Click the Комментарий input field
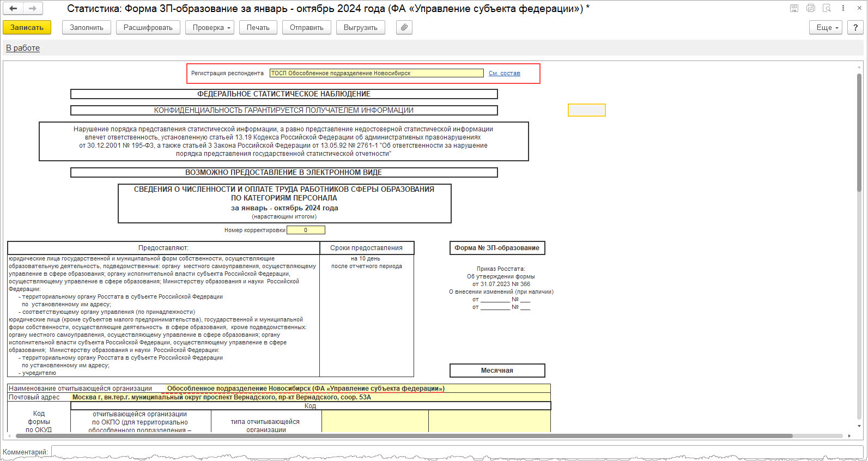 [457, 452]
